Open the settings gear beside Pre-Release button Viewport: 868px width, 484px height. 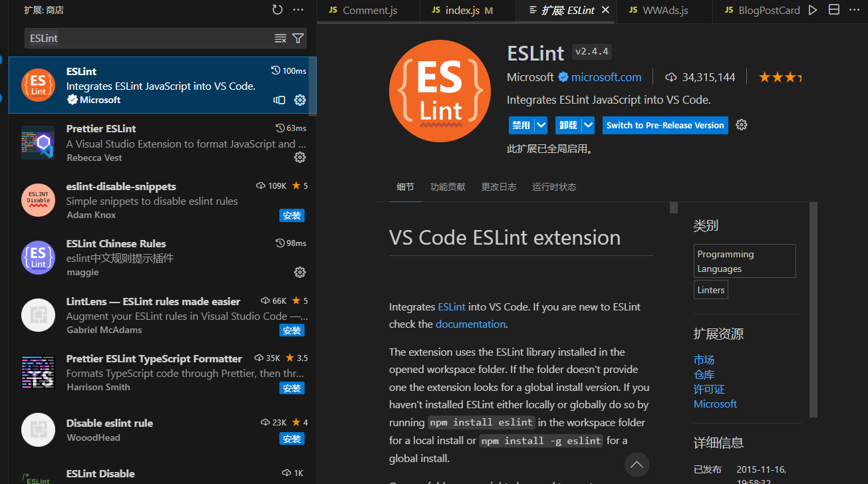[742, 125]
